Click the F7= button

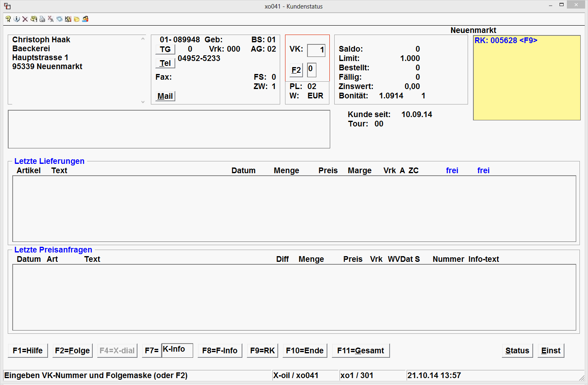pos(152,350)
